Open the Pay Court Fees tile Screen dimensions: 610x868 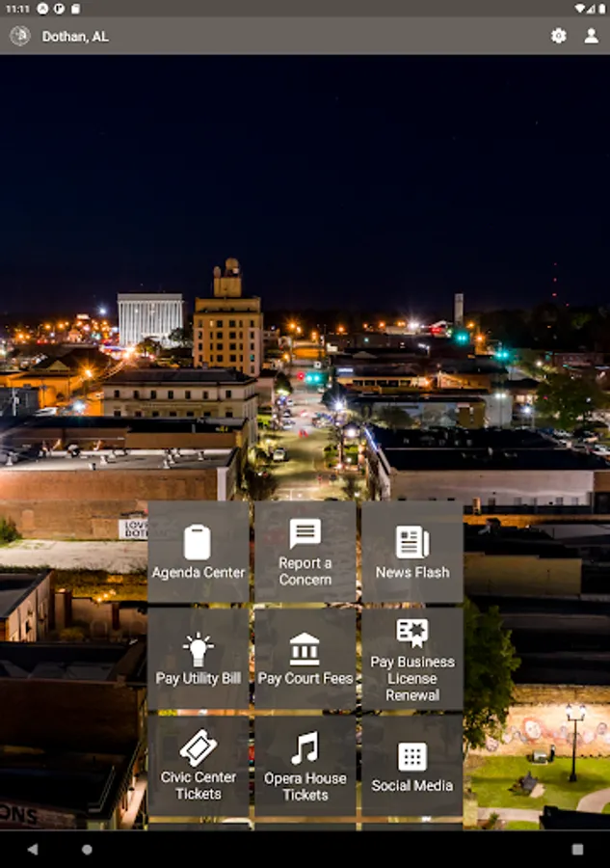pos(305,659)
